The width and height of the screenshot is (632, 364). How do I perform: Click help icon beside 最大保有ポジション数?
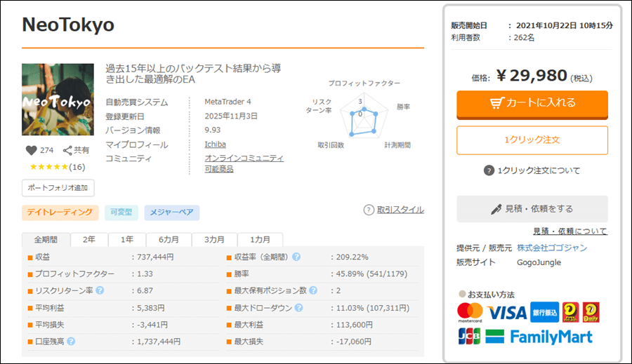coord(313,290)
